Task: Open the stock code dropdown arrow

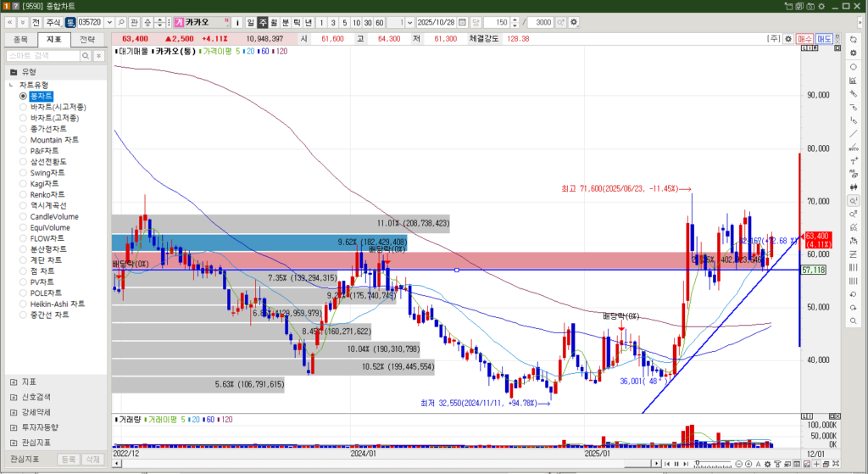Action: [x=108, y=22]
